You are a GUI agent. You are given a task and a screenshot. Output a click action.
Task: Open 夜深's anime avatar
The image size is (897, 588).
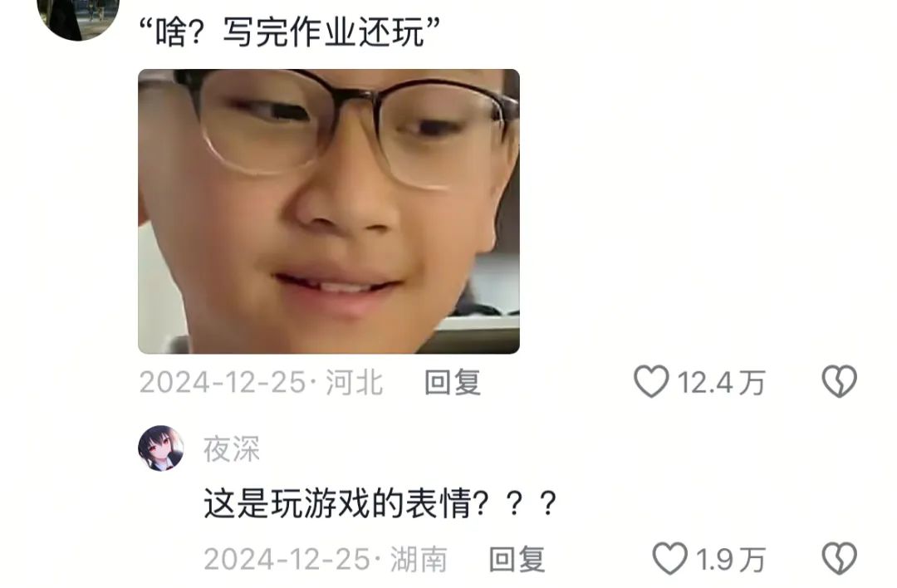161,448
